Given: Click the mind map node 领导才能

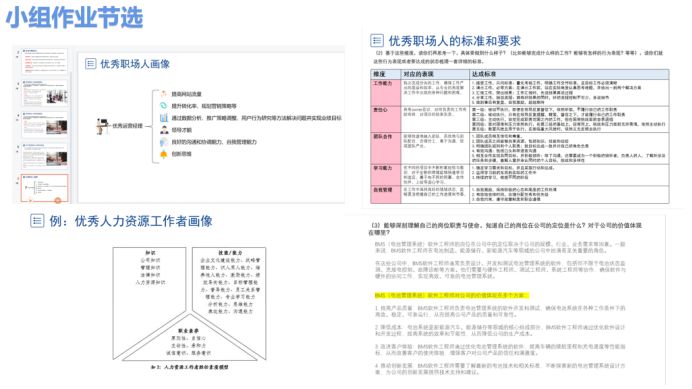Looking at the screenshot, I should 181,130.
